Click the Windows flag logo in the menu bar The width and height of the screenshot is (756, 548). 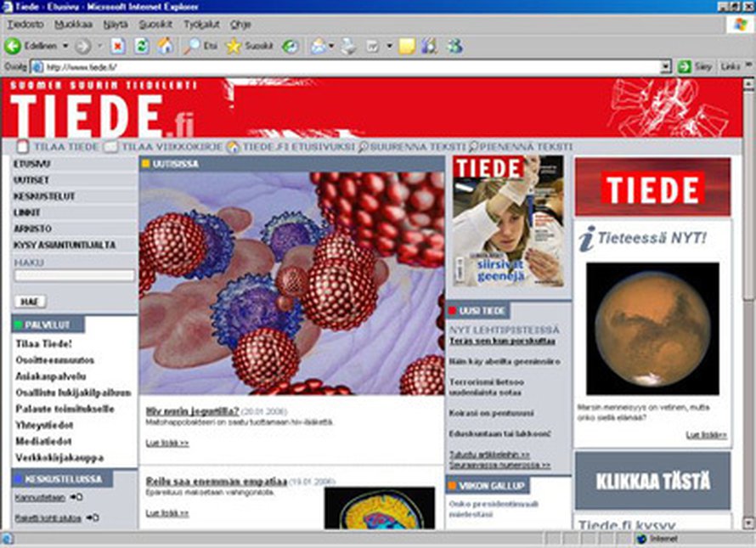(x=740, y=24)
